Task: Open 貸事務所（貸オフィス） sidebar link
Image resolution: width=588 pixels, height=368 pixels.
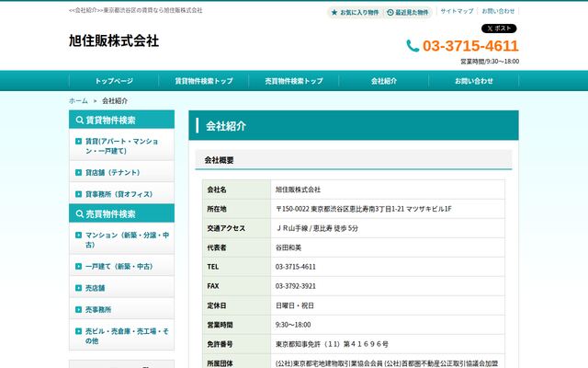Action: (x=122, y=194)
